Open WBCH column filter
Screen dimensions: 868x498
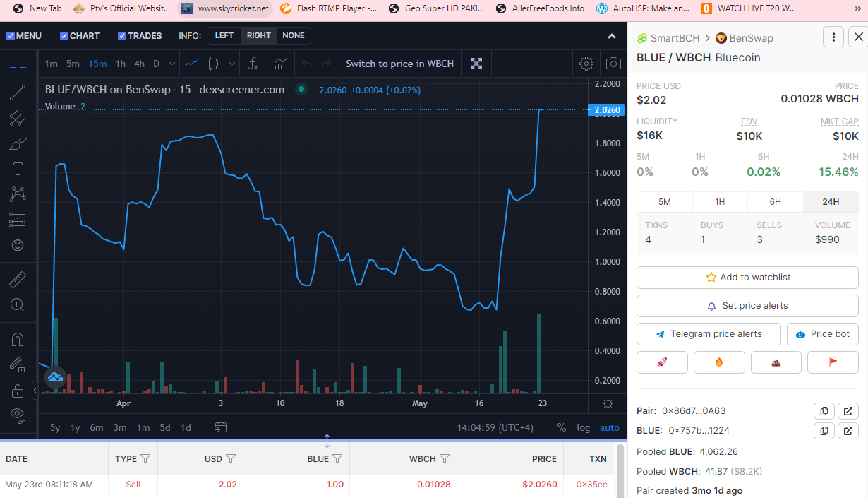click(x=445, y=459)
